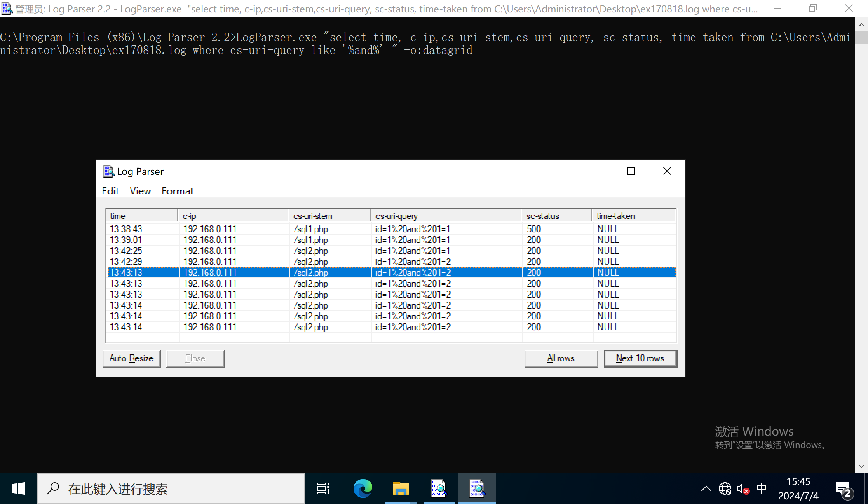Screen dimensions: 868x504
Task: Open the Windows Start menu
Action: pyautogui.click(x=19, y=488)
